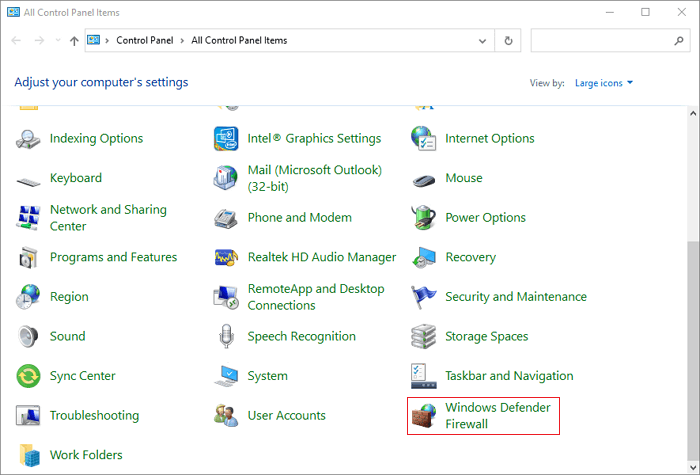Screen dimensions: 700x475
Task: Click the System text link
Action: [x=267, y=376]
